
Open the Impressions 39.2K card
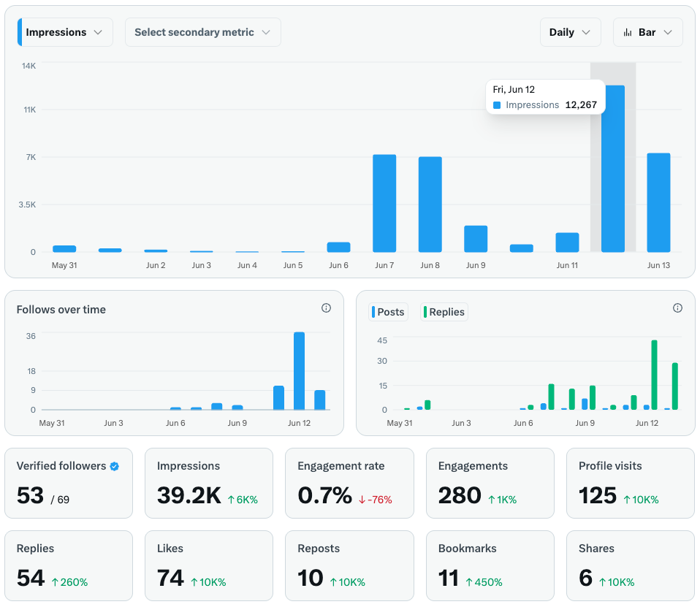click(209, 484)
